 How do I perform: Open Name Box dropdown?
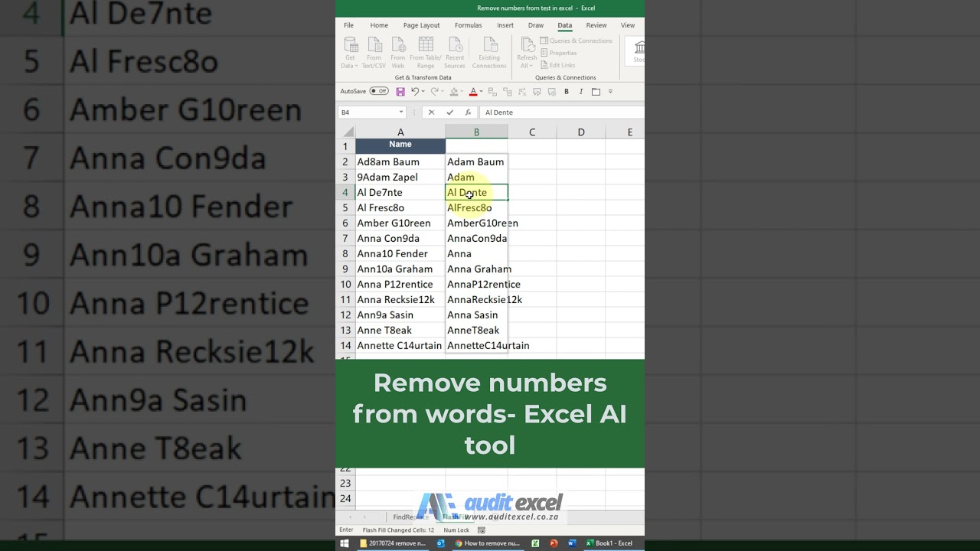[401, 112]
